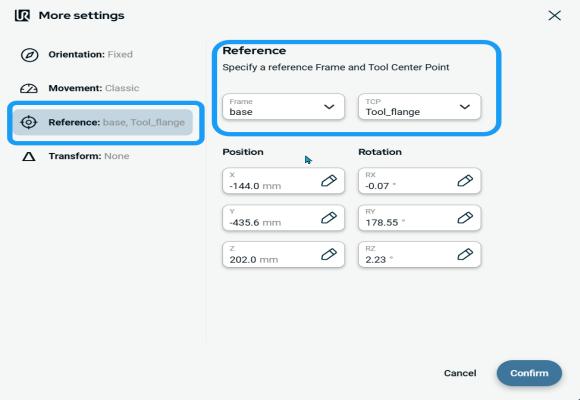This screenshot has height=400, width=580.
Task: Click the Orientation compass icon
Action: coord(29,55)
